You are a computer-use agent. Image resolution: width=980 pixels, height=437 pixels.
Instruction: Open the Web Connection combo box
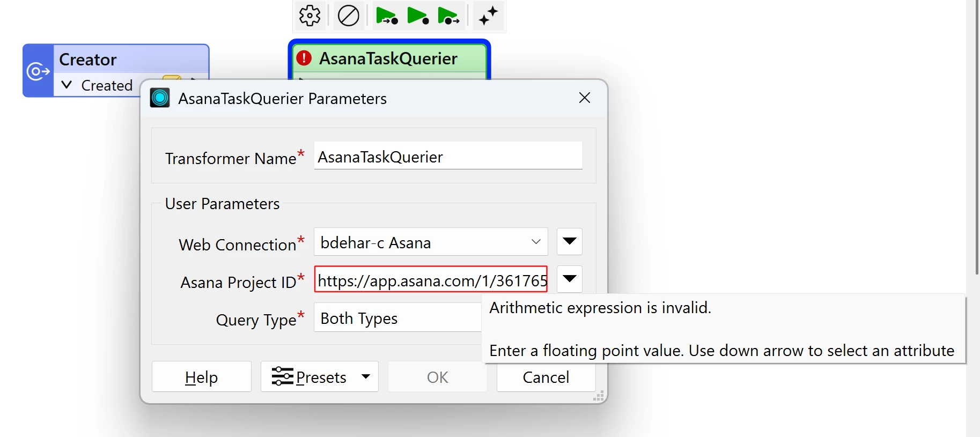tap(431, 242)
